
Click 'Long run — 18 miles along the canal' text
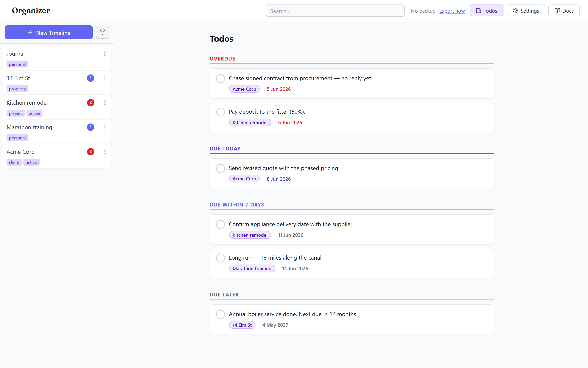276,258
